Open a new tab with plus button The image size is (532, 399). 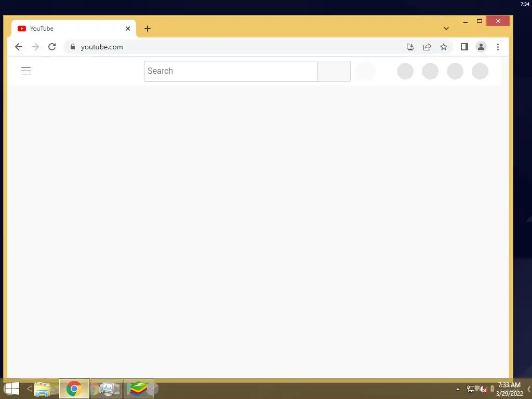(x=147, y=29)
